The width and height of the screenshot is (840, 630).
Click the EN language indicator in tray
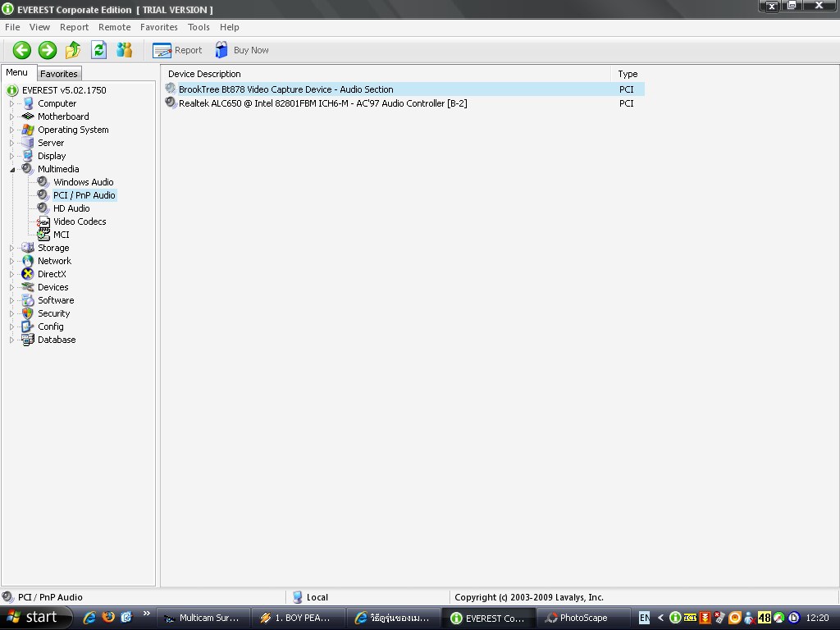coord(645,618)
